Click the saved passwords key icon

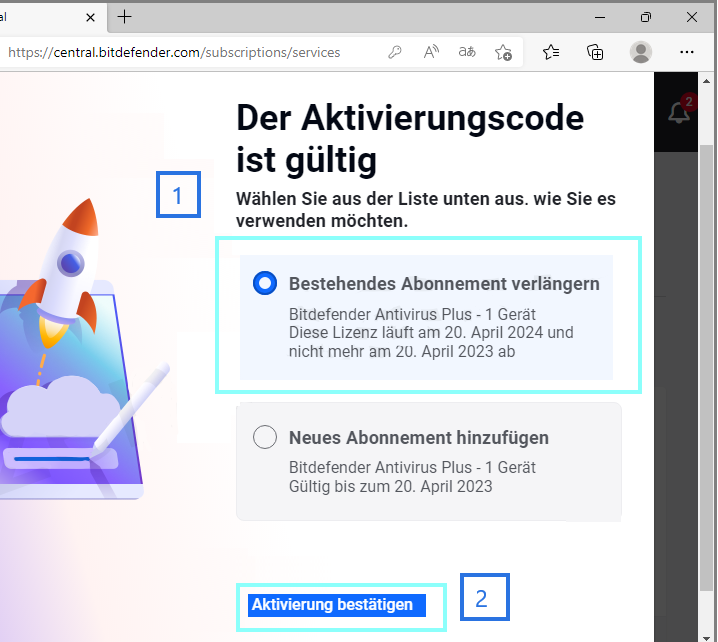[x=395, y=52]
